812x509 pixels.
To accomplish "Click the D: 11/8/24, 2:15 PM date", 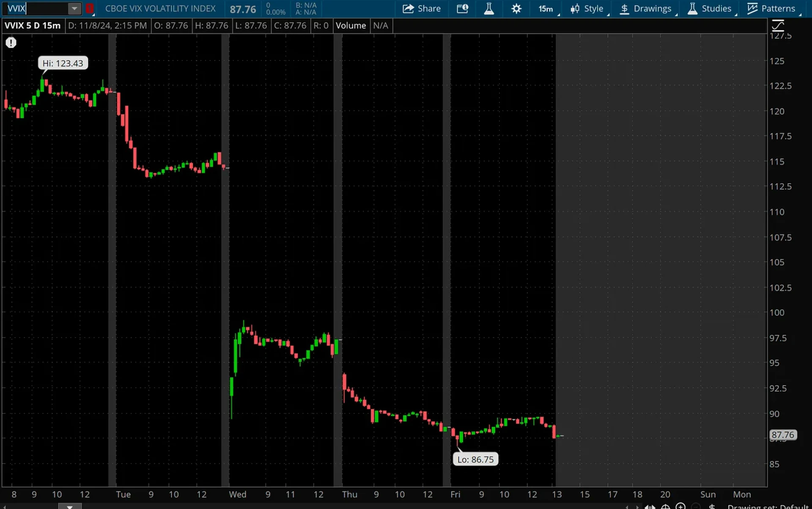I will point(107,26).
